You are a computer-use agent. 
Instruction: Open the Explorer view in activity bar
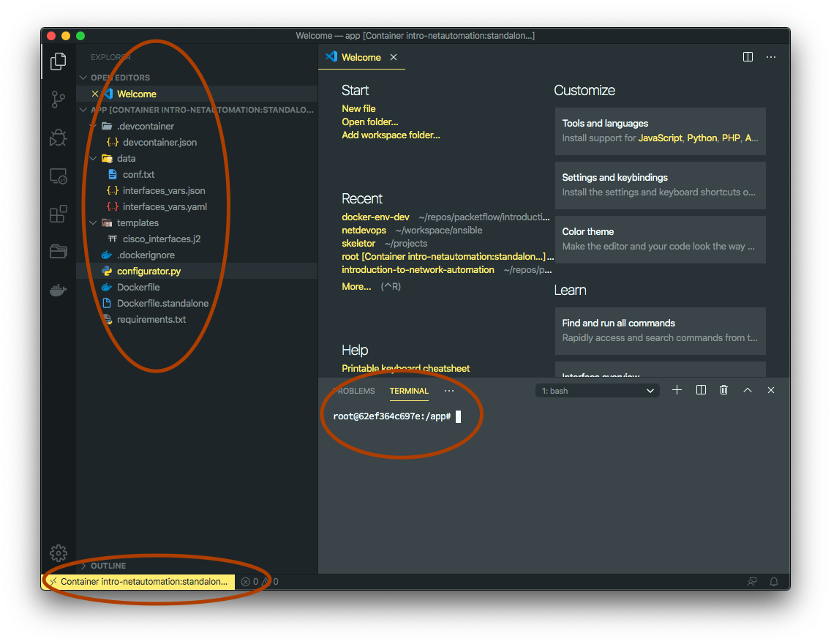pos(59,61)
